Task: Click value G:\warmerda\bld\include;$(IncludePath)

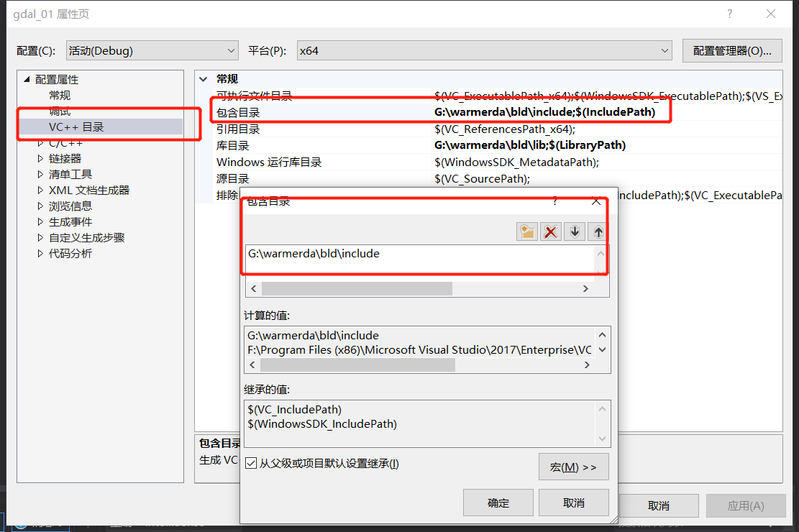Action: [544, 112]
